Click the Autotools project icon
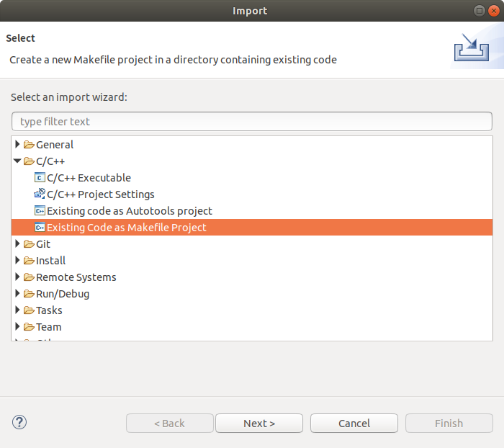This screenshot has height=448, width=504. (x=40, y=211)
